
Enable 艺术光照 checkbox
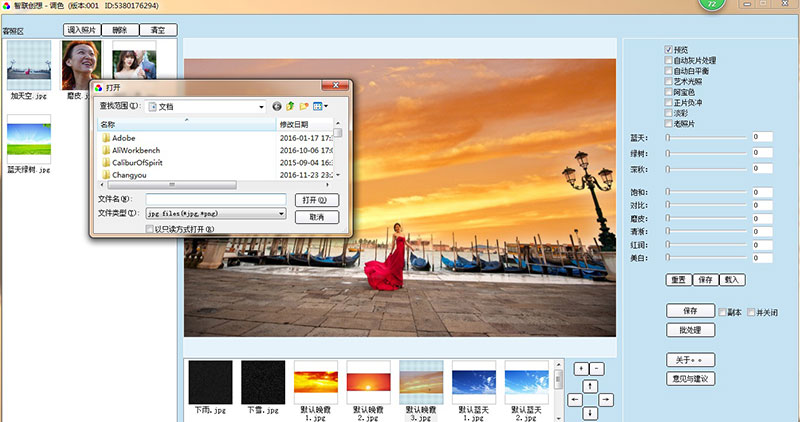click(668, 81)
